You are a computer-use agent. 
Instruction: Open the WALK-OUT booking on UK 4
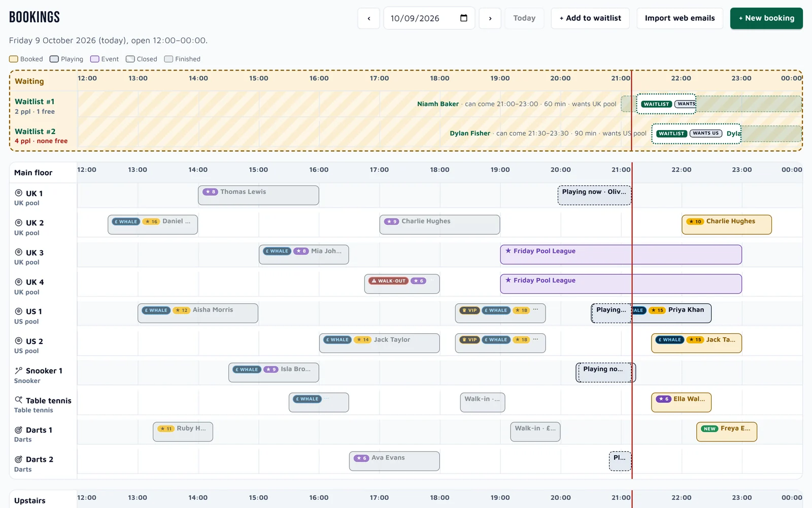pyautogui.click(x=402, y=284)
